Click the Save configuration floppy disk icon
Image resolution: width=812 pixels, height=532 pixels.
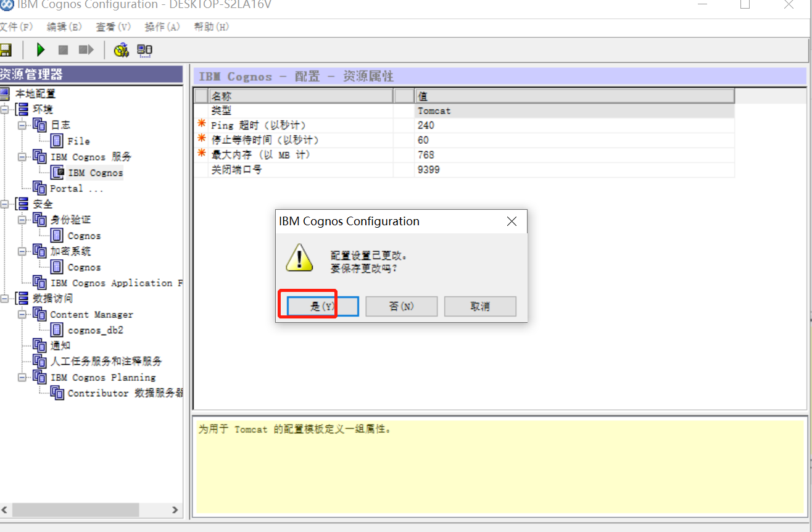click(x=6, y=50)
